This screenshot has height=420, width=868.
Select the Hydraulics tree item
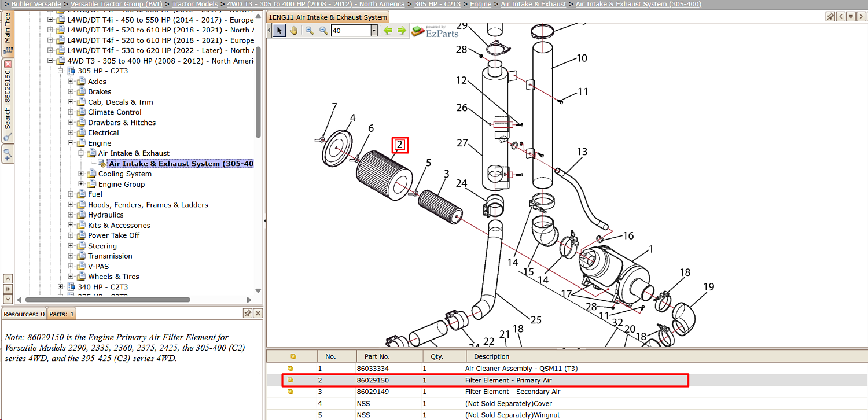106,215
